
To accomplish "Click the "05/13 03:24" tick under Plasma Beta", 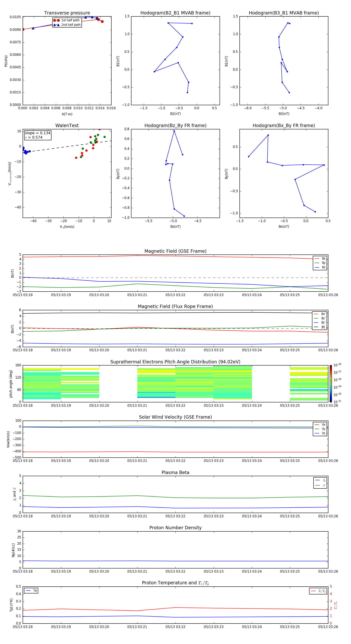I will coord(252,516).
